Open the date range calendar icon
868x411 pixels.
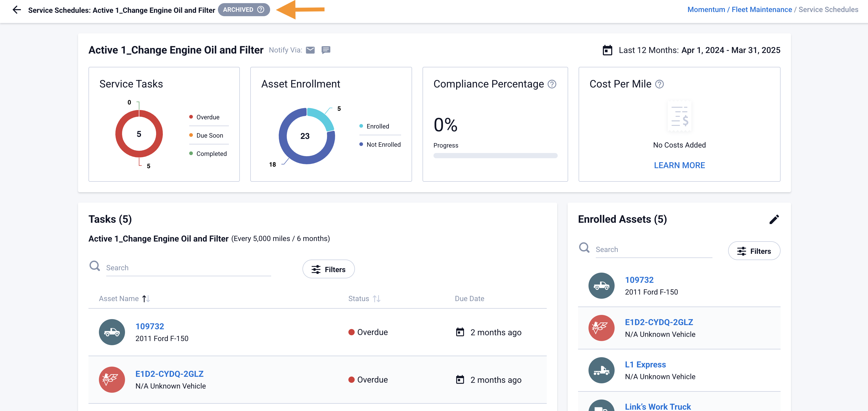click(x=607, y=50)
